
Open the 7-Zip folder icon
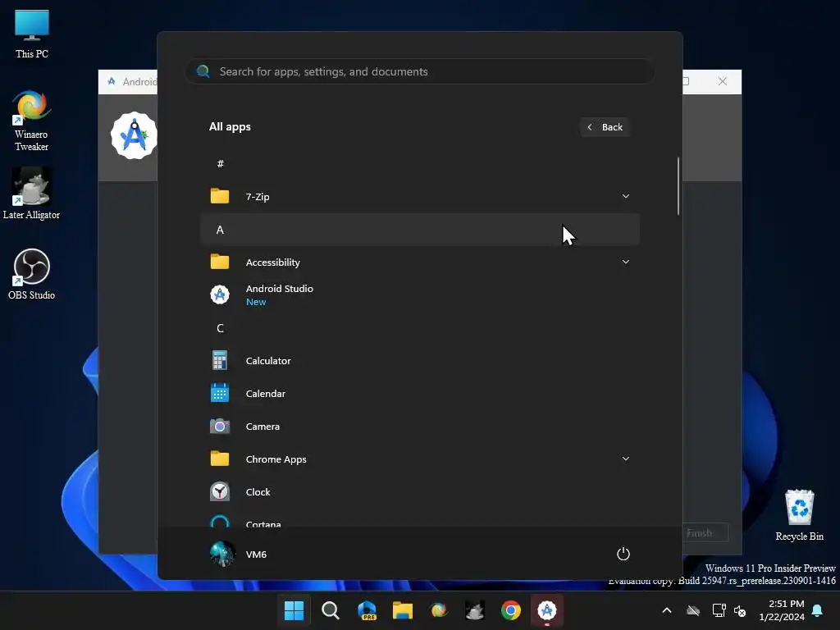(220, 197)
